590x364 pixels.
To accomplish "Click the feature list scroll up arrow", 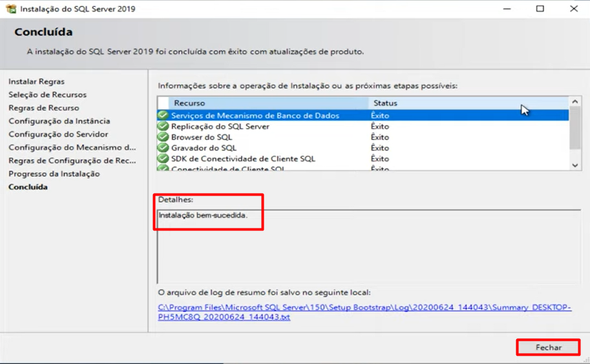I will tap(575, 101).
